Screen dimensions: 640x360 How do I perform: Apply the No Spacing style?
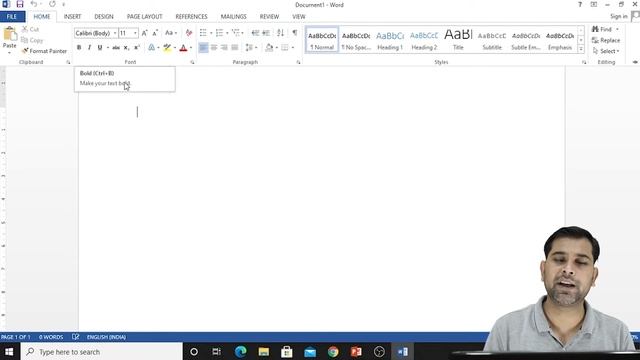coord(356,40)
